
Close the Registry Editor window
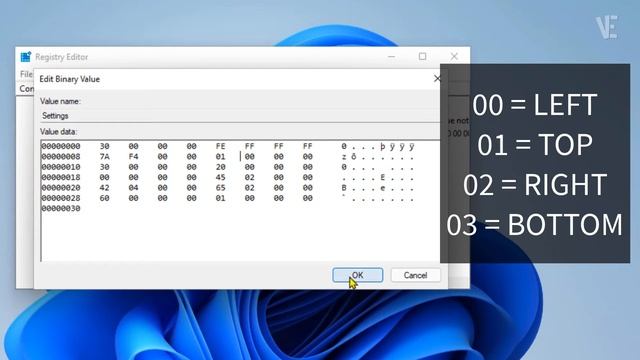tap(454, 56)
